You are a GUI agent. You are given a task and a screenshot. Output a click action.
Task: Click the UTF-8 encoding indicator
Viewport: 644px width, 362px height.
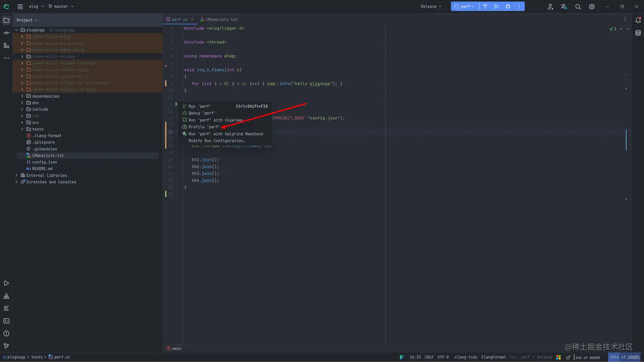[x=443, y=357]
